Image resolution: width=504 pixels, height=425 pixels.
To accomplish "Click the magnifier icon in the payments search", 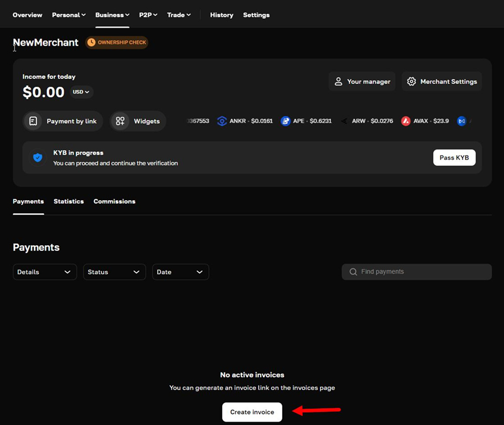I will (x=353, y=272).
